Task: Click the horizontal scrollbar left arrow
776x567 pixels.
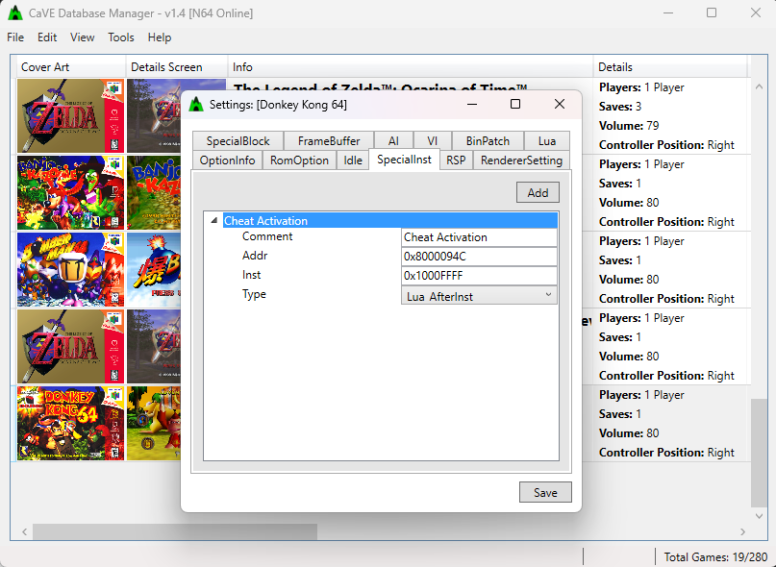Action: pos(24,532)
